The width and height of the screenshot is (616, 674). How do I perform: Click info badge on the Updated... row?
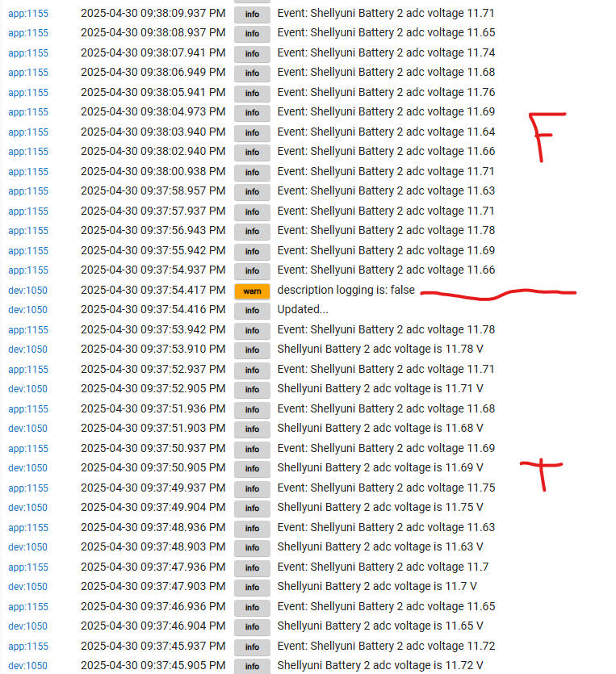point(252,310)
